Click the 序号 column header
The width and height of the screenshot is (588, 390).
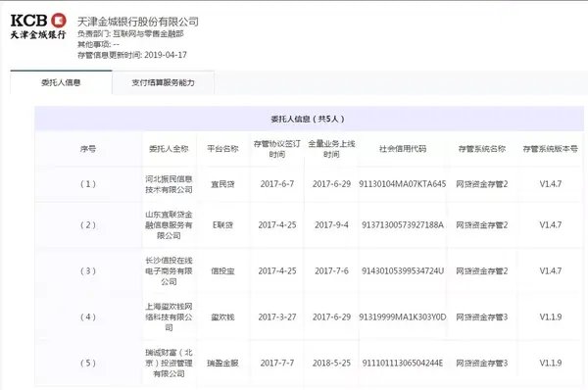[x=88, y=149]
